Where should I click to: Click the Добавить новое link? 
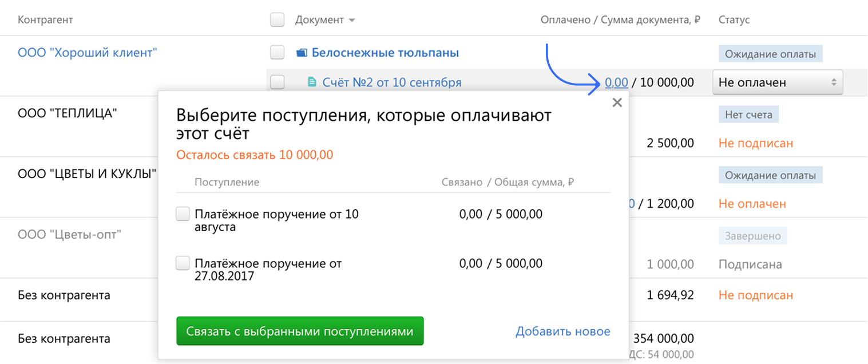point(562,331)
